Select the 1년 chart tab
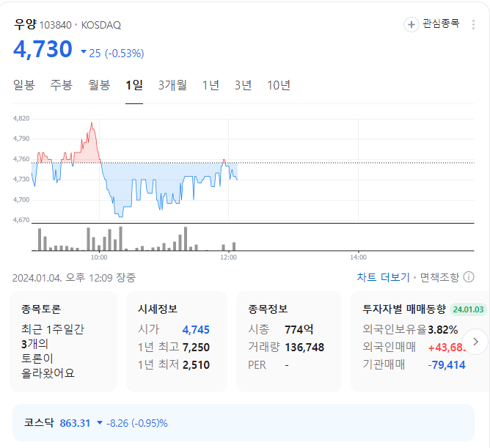The width and height of the screenshot is (490, 448). pyautogui.click(x=211, y=85)
